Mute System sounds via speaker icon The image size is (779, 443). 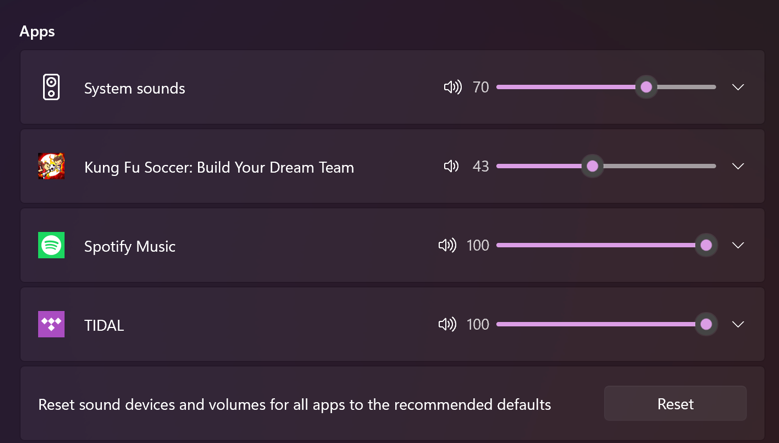click(453, 87)
